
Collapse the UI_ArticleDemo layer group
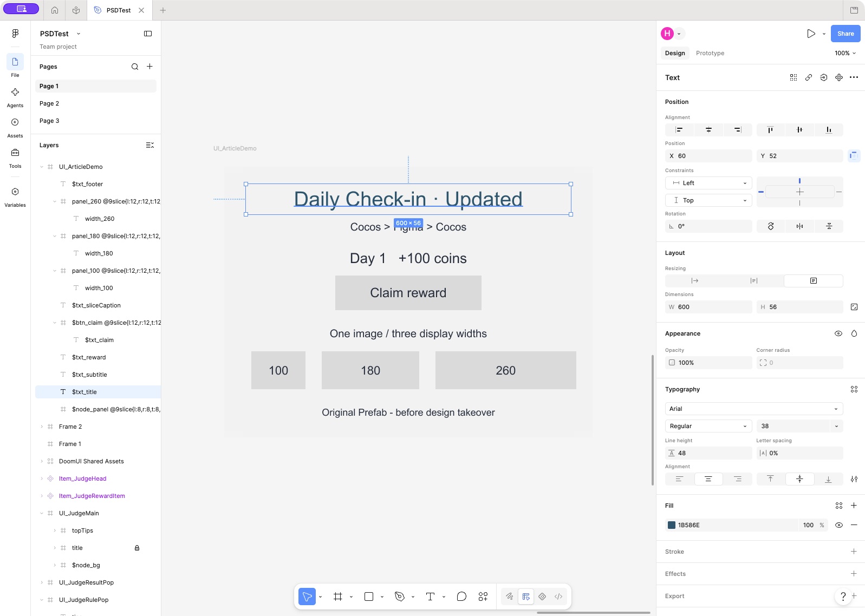click(x=42, y=167)
